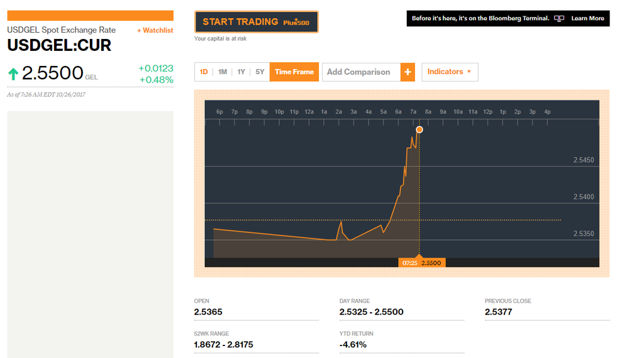Click the 4p time axis label
644x358 pixels.
[x=548, y=112]
